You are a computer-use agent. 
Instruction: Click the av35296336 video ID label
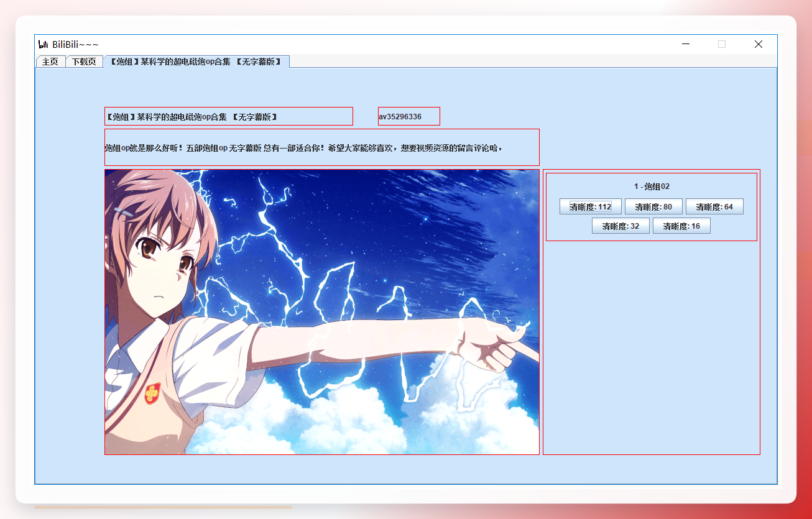409,116
